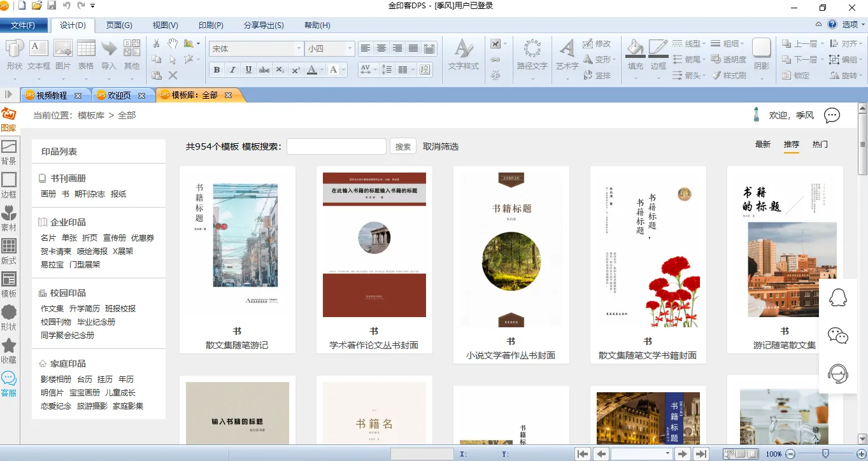868x461 pixels.
Task: Toggle underline text formatting
Action: tap(248, 70)
